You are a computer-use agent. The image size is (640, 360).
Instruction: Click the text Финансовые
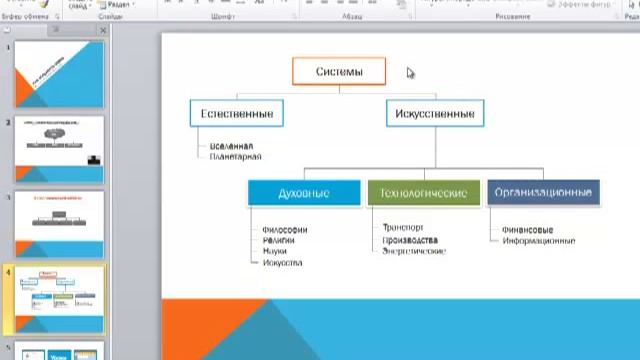click(528, 230)
